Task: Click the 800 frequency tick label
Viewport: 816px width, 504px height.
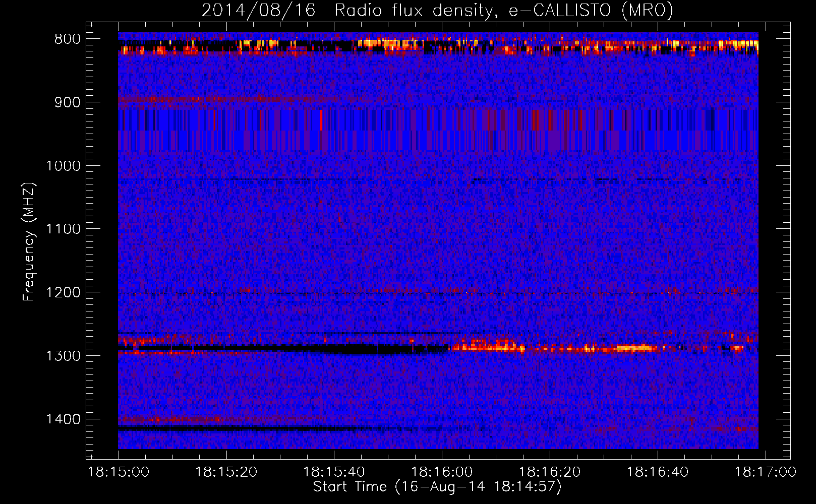Action: click(68, 39)
